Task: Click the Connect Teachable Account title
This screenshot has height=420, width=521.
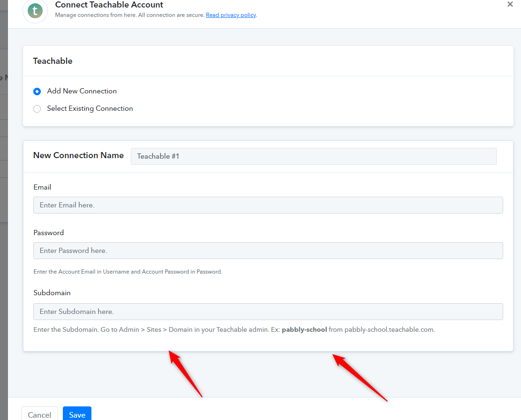Action: (x=109, y=5)
